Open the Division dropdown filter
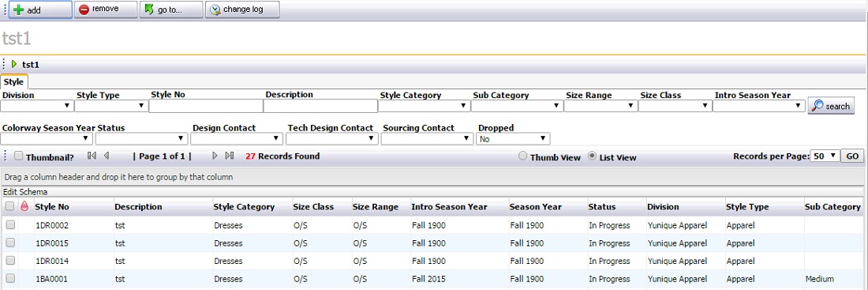868x290 pixels. (37, 106)
